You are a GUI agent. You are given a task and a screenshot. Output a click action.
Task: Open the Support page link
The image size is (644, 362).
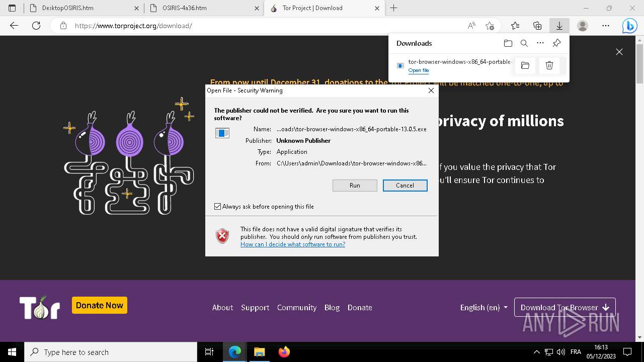click(x=255, y=308)
